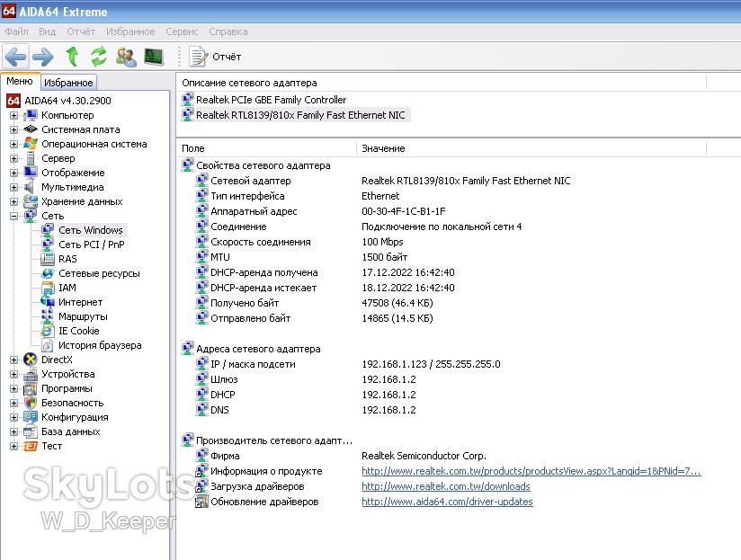Screen dimensions: 741x560
Task: Collapse the Сеть tree node
Action: (x=13, y=216)
